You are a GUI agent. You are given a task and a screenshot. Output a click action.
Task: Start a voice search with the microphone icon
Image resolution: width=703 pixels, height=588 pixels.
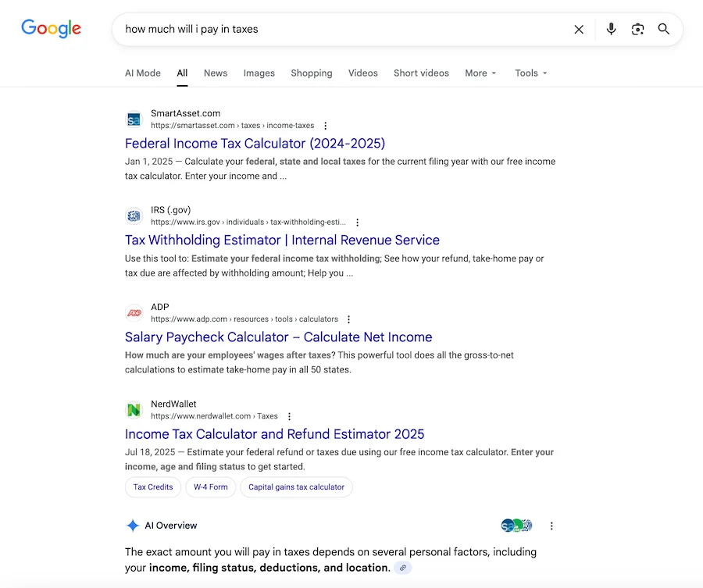click(x=611, y=29)
